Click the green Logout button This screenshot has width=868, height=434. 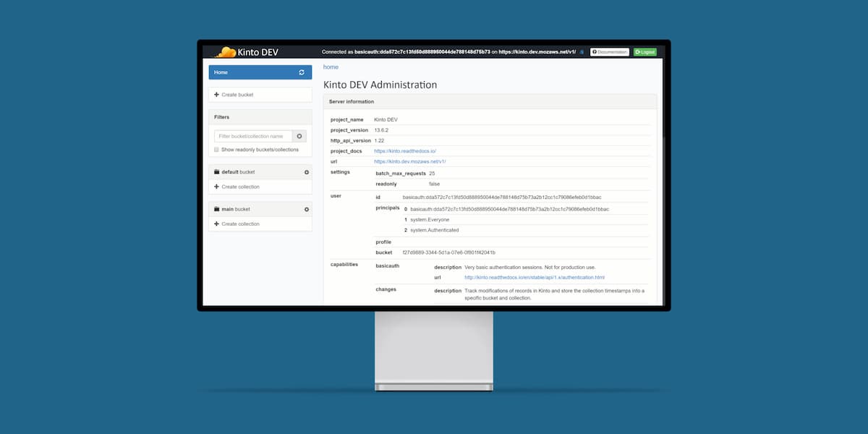[x=644, y=52]
